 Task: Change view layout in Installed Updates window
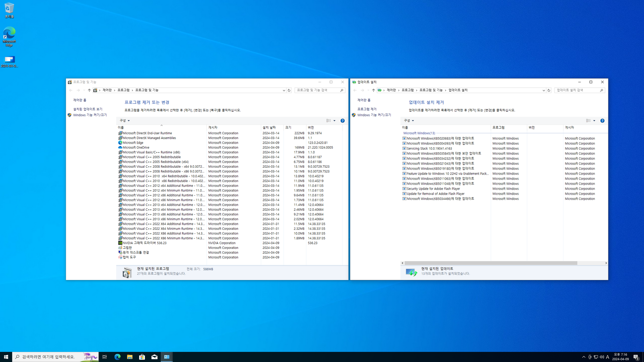point(588,121)
